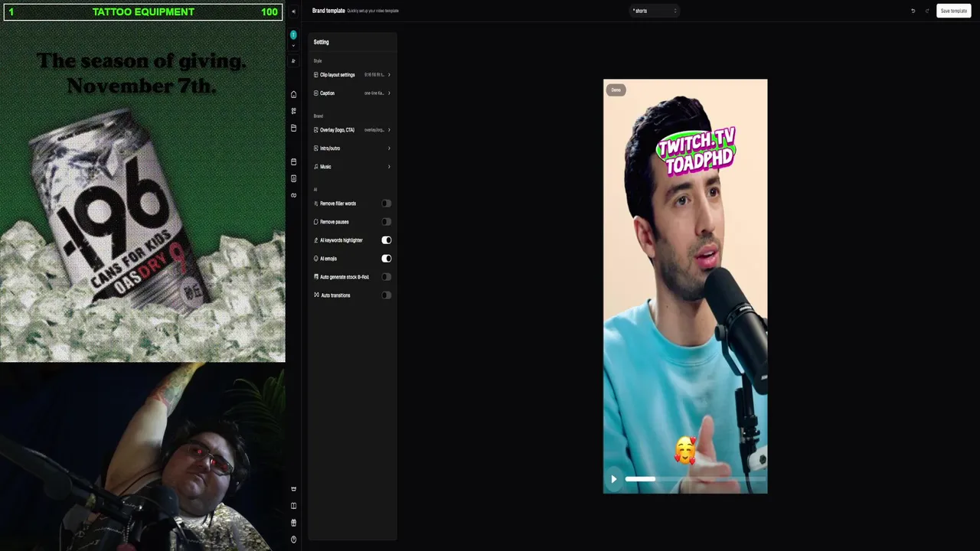Go to Home via the house icon

(293, 95)
